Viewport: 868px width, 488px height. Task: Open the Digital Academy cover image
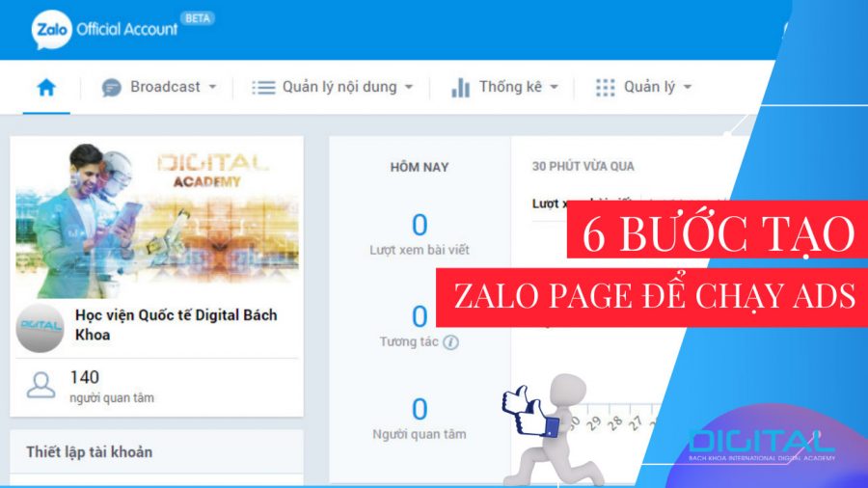157,220
